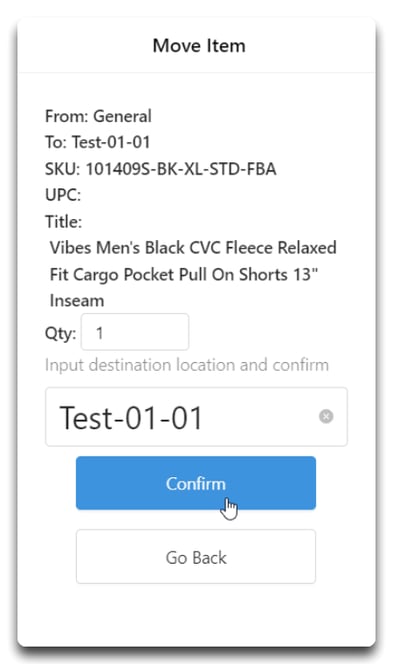Select the "General" source location text

pos(122,116)
